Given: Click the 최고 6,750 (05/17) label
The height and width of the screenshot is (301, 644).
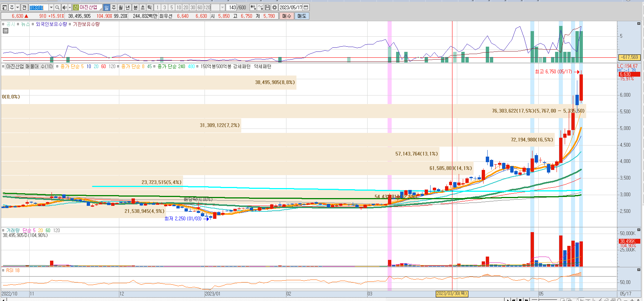Looking at the screenshot, I should (553, 71).
